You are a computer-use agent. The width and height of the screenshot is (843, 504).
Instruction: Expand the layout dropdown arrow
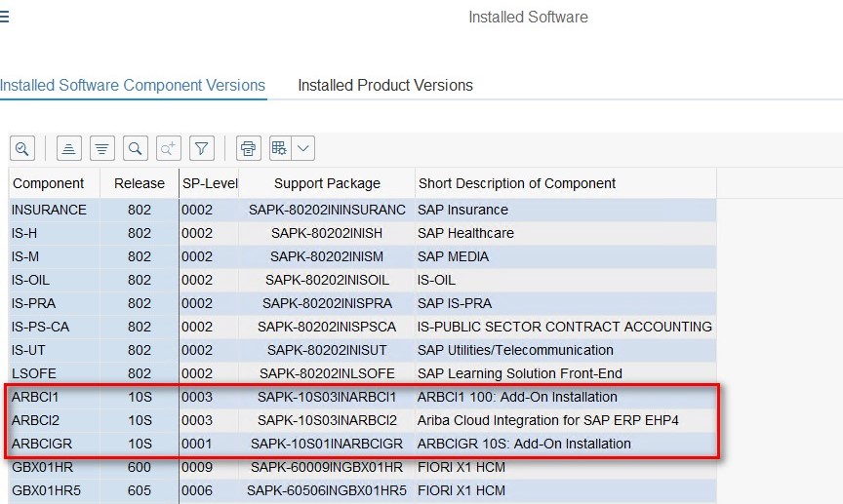click(303, 148)
